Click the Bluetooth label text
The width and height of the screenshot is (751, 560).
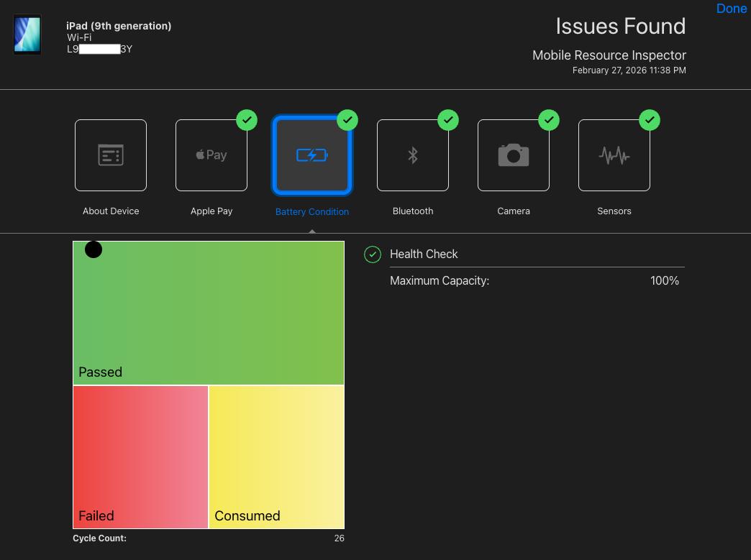tap(413, 211)
